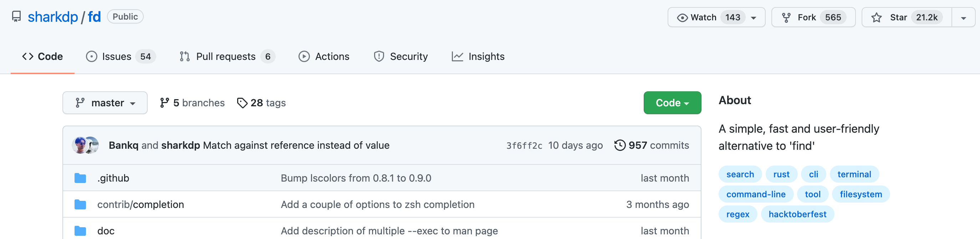
Task: Click the Issues circle icon
Action: pyautogui.click(x=91, y=56)
